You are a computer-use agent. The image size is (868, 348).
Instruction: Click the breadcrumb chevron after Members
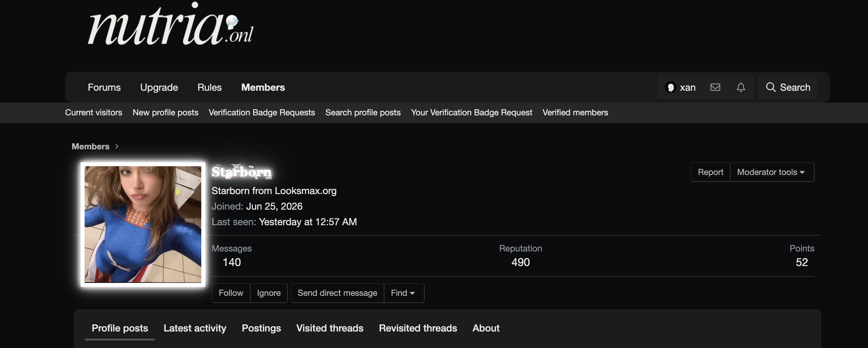coord(117,146)
